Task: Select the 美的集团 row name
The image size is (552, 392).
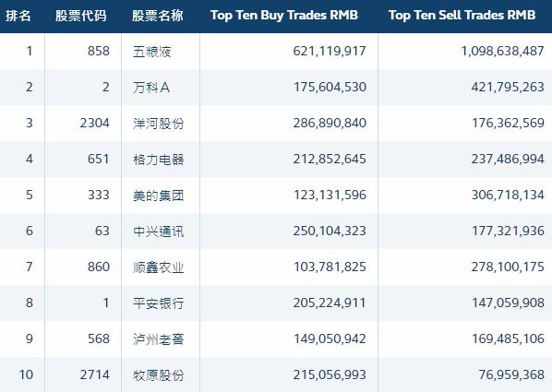Action: click(159, 196)
